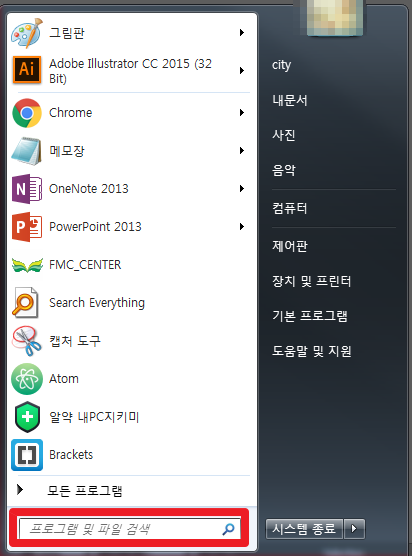Screen dimensions: 412x556
Task: Open 제어판 control panel
Action: click(290, 246)
